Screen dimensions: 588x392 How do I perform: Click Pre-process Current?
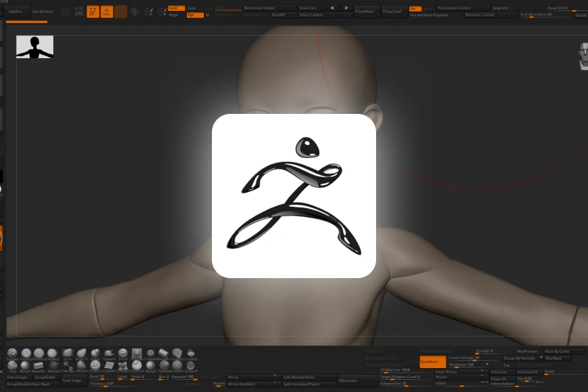point(463,8)
